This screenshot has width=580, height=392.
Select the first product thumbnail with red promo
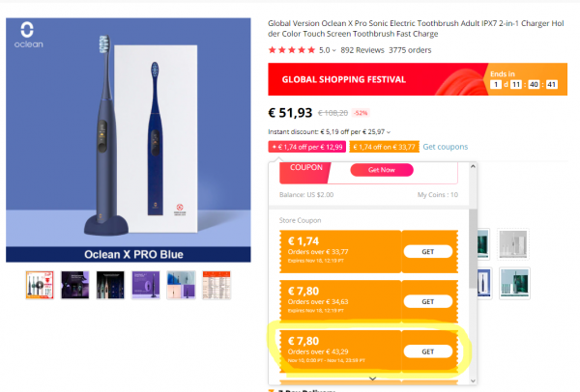40,285
